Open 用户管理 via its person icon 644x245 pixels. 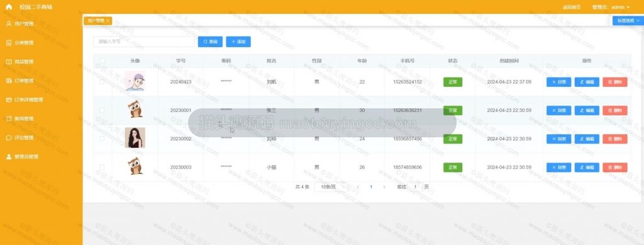coord(9,24)
